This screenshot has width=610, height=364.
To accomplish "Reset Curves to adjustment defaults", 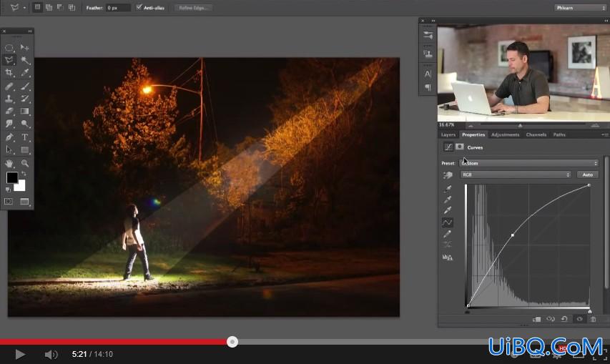I will pos(564,319).
